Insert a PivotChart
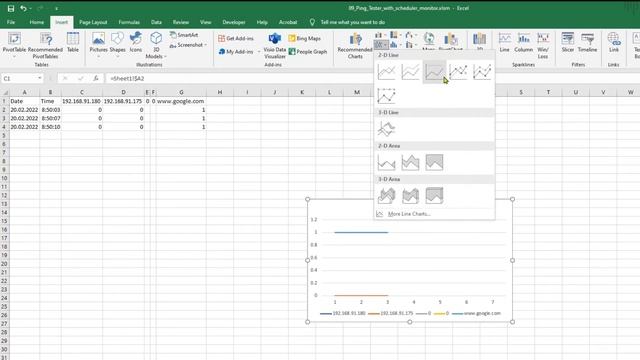Image resolution: width=640 pixels, height=360 pixels. [451, 41]
